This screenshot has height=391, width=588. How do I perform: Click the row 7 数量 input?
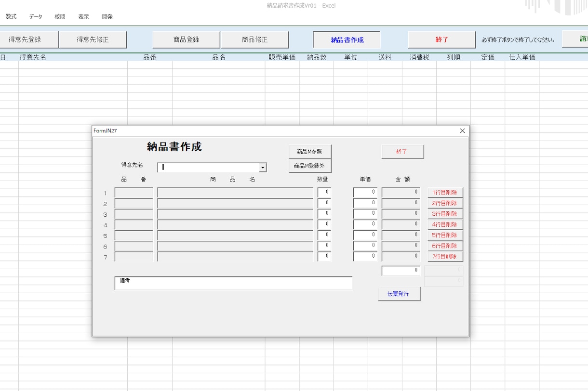tap(324, 257)
